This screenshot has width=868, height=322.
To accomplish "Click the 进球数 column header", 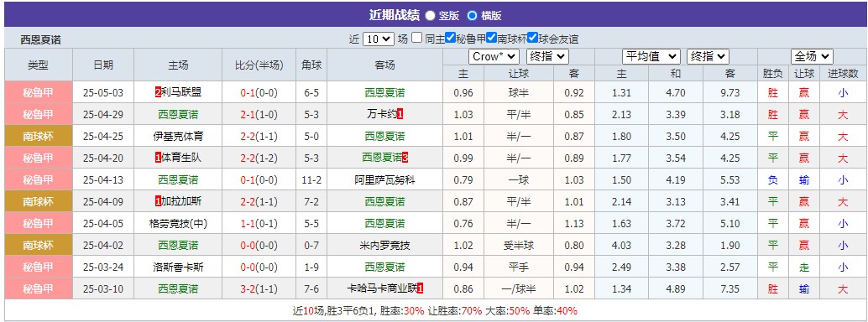I will [843, 73].
